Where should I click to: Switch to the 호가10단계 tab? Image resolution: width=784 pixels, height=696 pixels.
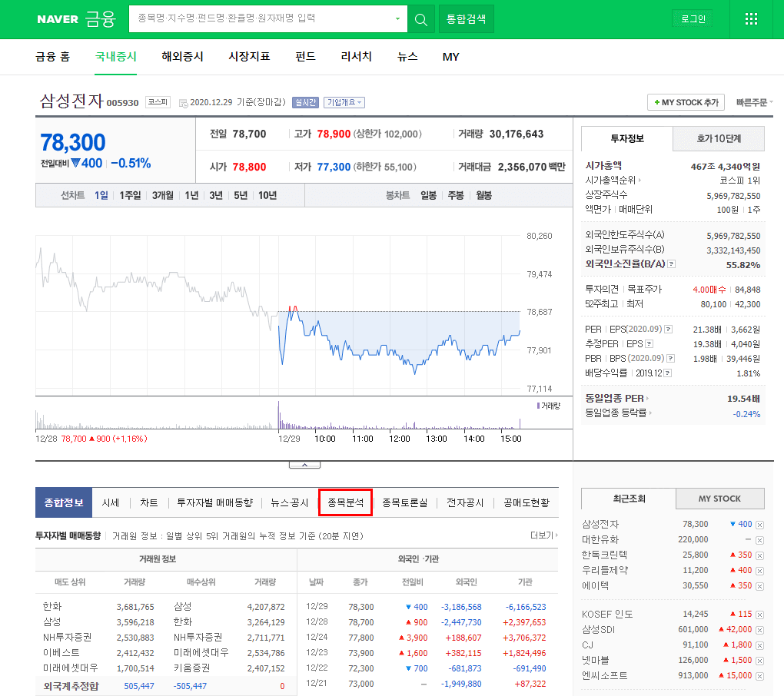point(719,139)
